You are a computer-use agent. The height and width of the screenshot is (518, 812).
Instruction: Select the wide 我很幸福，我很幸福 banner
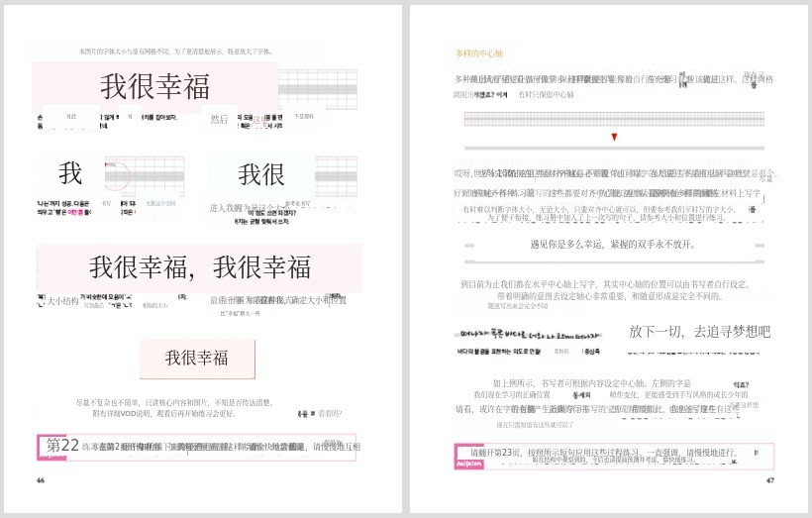coord(199,266)
